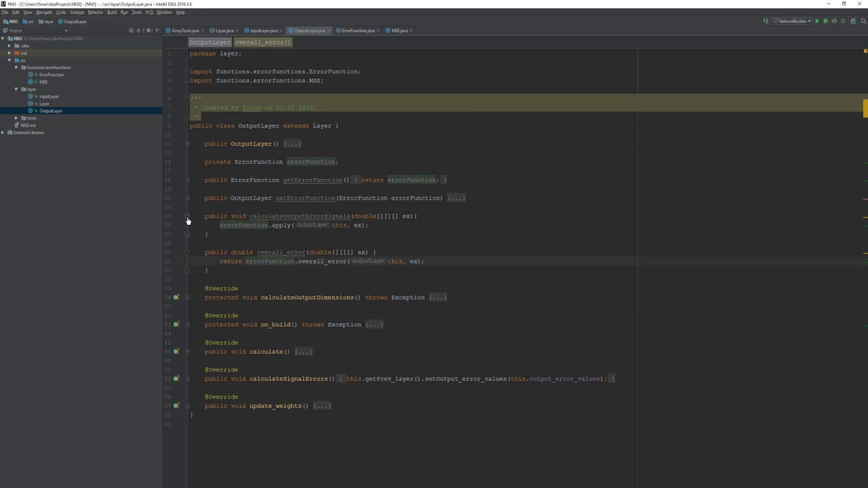Expand the out folder
This screenshot has height=488, width=868.
point(9,53)
